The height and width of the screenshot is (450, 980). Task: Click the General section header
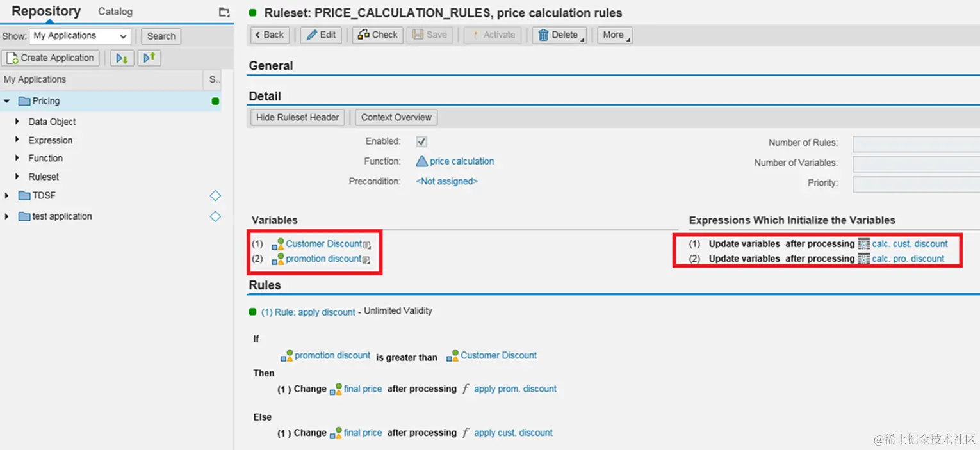[x=271, y=66]
